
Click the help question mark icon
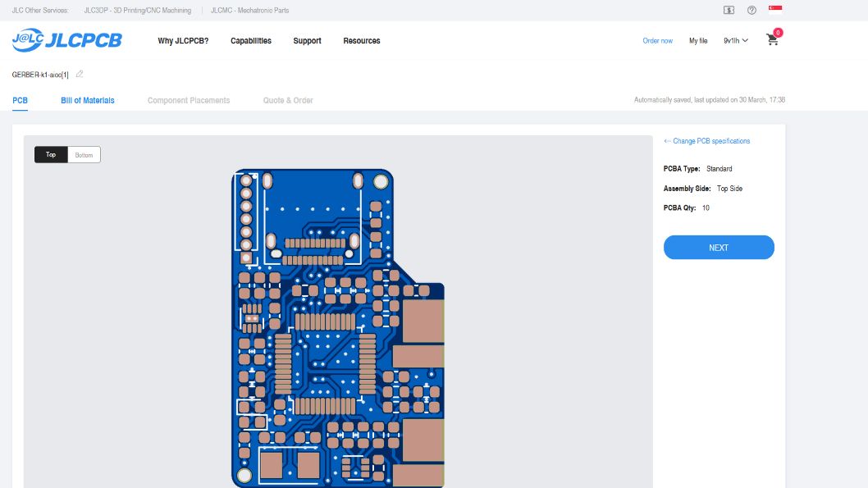click(x=752, y=10)
